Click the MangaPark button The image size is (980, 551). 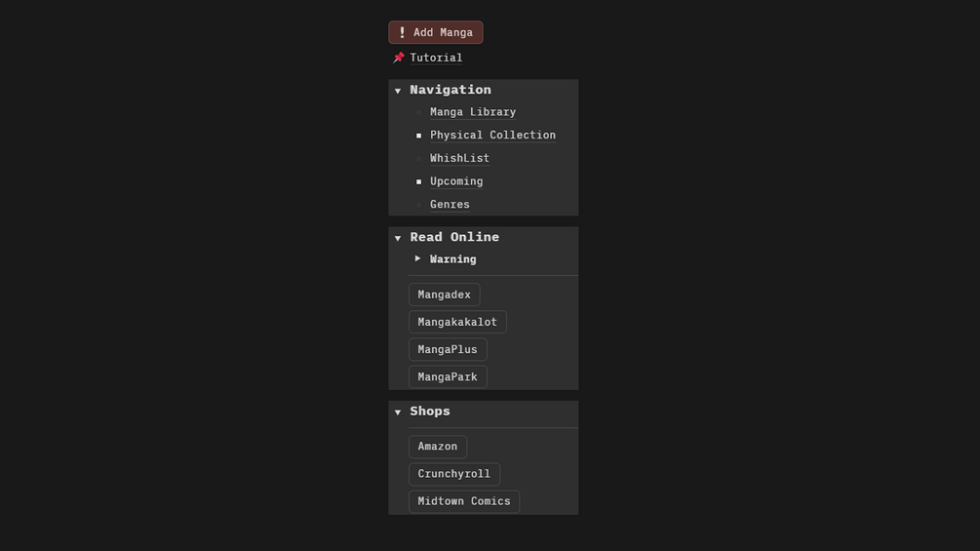tap(448, 376)
